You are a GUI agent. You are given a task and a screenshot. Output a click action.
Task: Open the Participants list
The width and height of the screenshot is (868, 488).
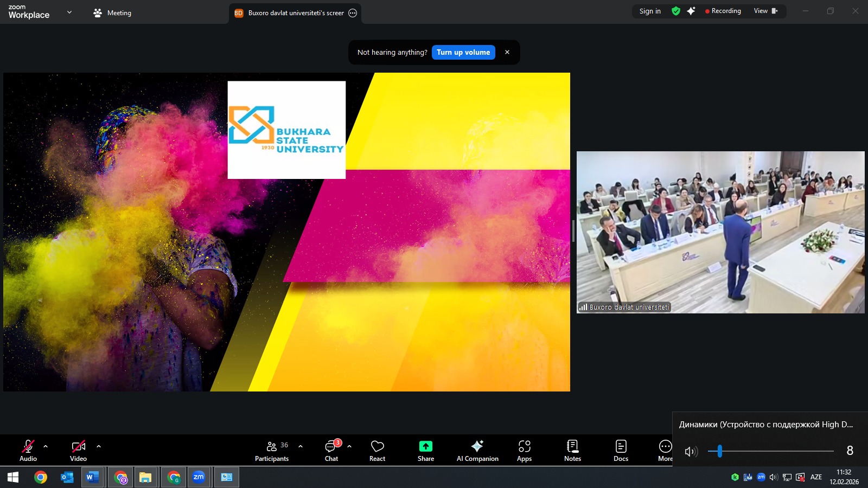272,450
